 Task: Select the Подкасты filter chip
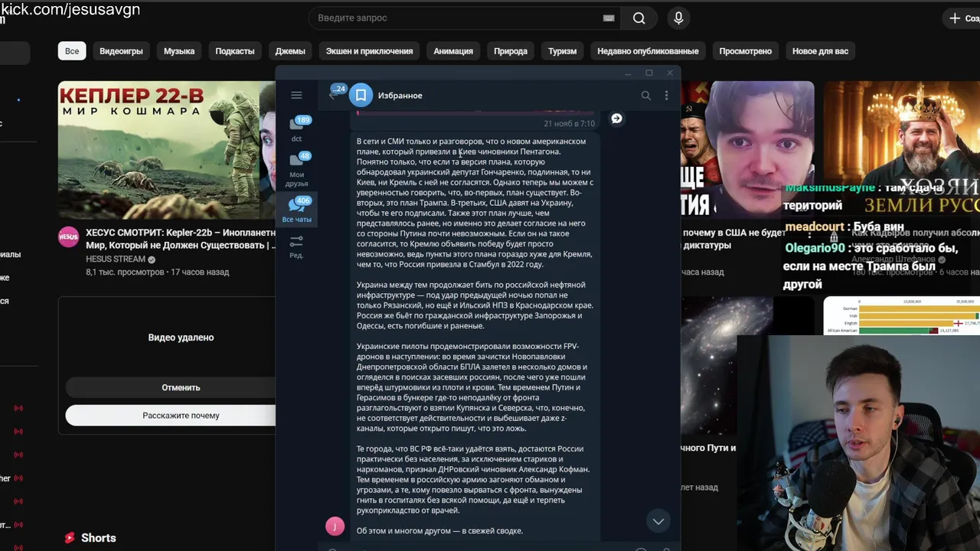click(235, 51)
